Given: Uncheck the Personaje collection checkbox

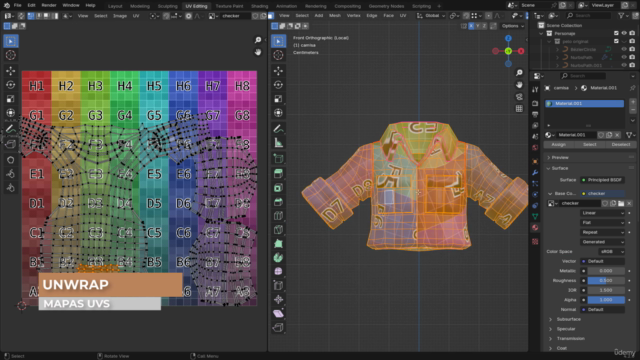Looking at the screenshot, I should 616,33.
